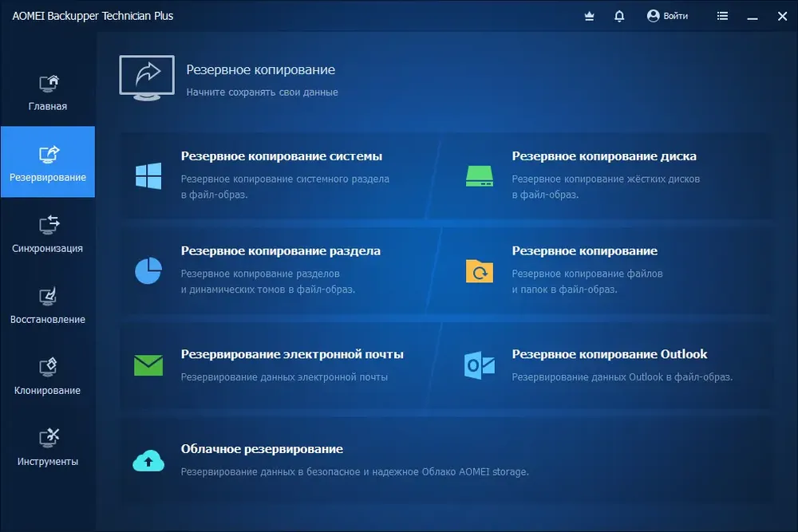Open the Восстановление restore icon

(48, 296)
